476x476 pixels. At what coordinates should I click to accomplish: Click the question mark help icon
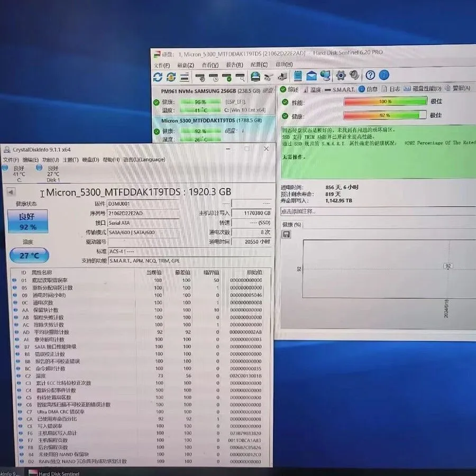pos(370,75)
